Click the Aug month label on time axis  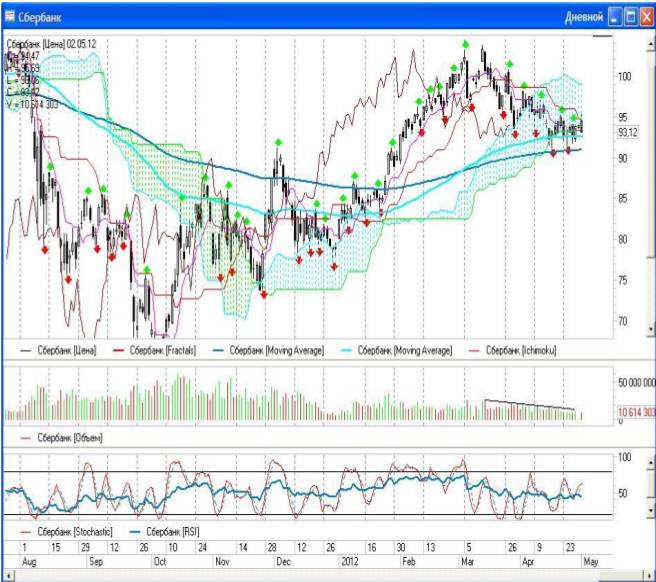29,561
